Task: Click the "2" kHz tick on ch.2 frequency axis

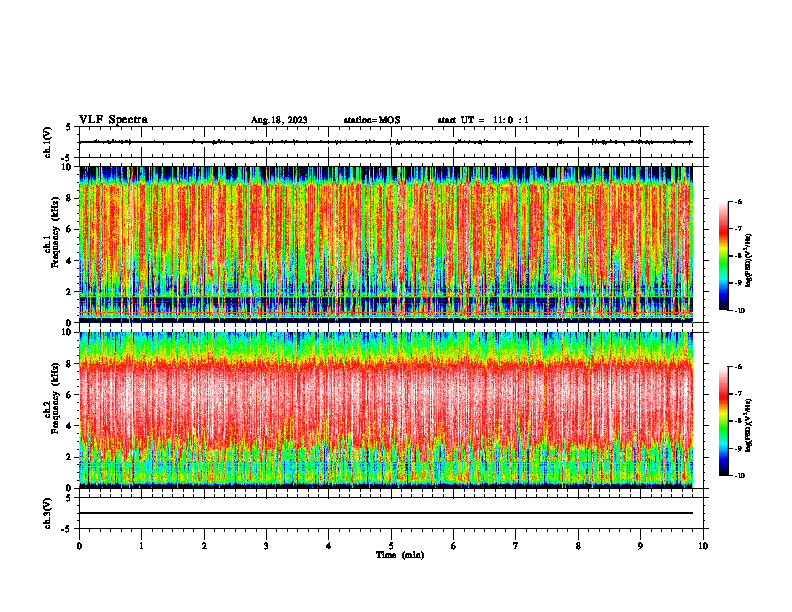Action: [x=70, y=457]
